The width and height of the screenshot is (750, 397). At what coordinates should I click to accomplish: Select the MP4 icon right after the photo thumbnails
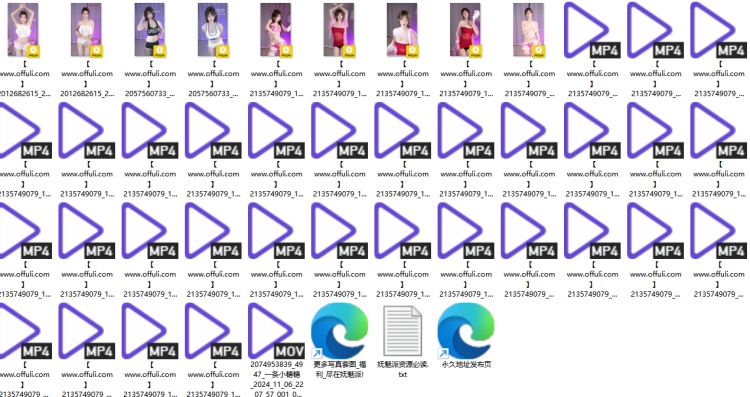pos(592,30)
